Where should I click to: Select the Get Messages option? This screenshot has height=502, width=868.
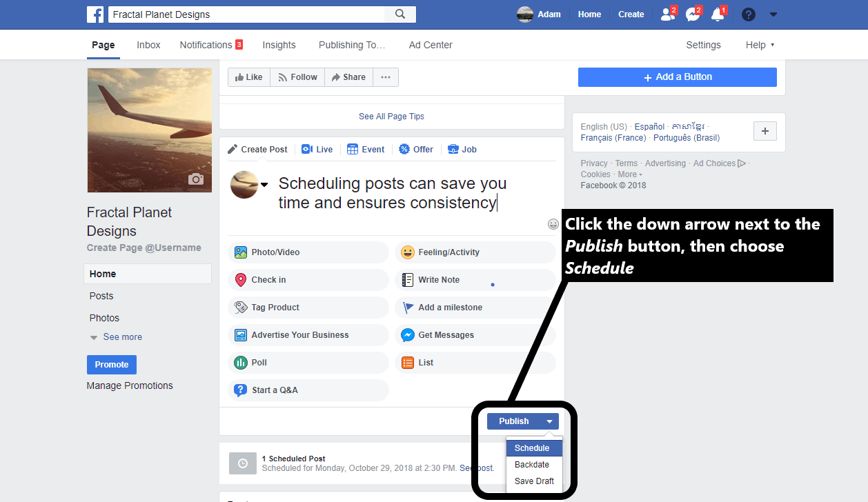(475, 335)
